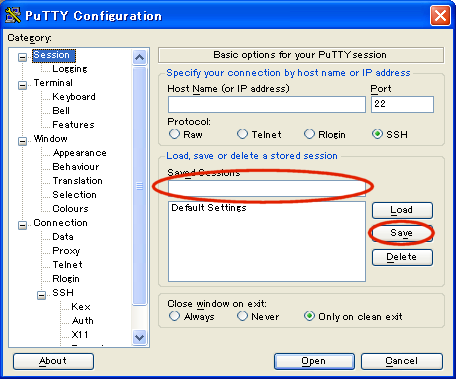Open the Keyboard settings category
The width and height of the screenshot is (456, 379).
74,97
